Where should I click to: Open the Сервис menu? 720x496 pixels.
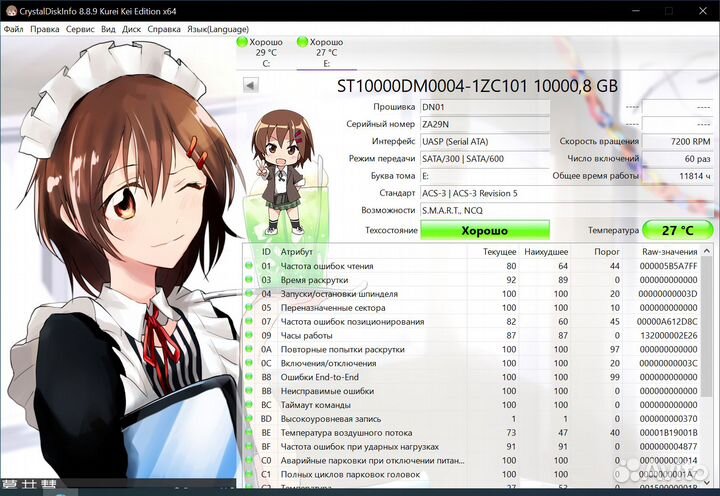[x=80, y=29]
